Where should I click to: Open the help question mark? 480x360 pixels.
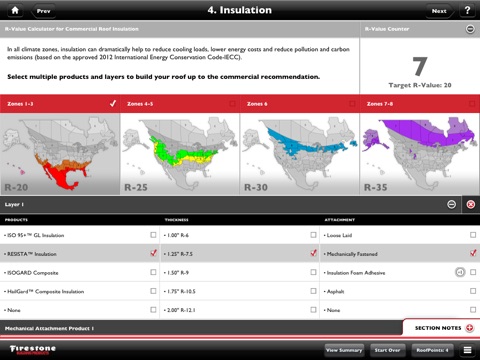click(467, 10)
